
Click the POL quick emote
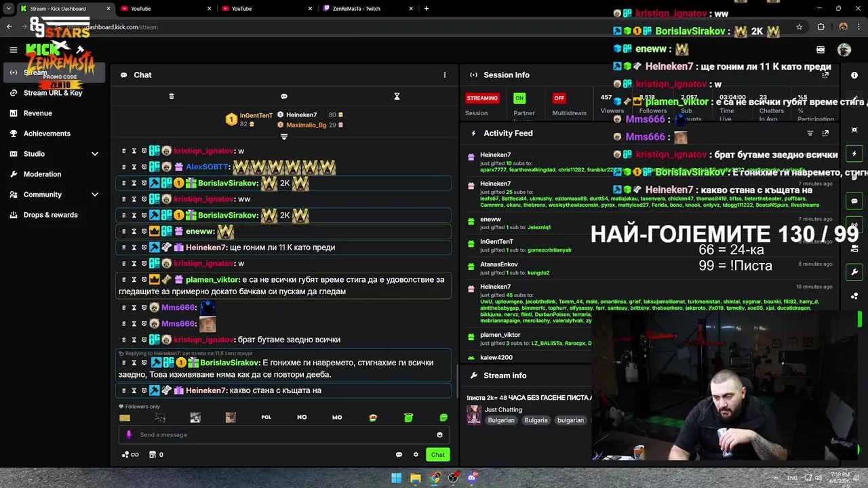(x=267, y=418)
